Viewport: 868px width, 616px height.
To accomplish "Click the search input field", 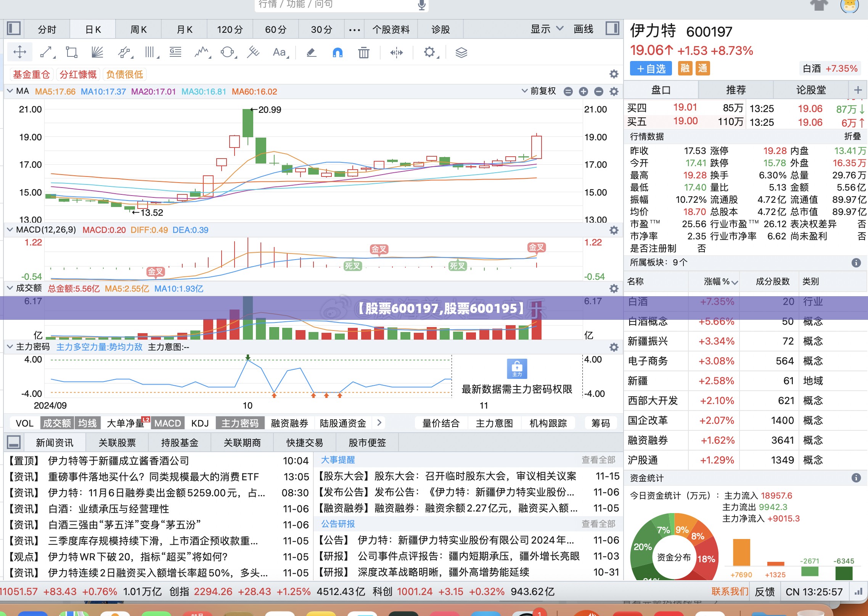I will click(336, 5).
